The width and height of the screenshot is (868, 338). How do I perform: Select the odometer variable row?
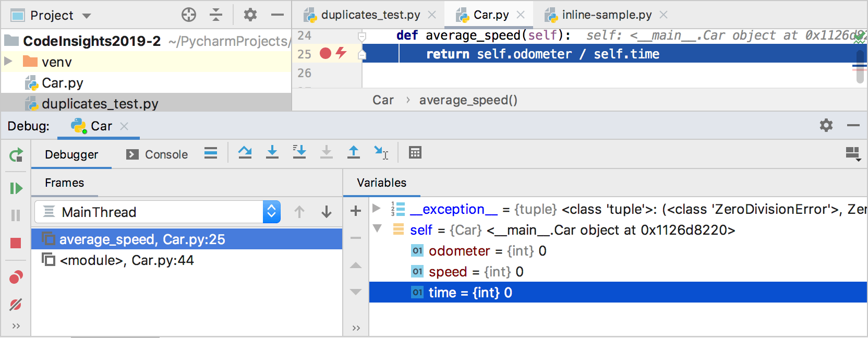(x=618, y=251)
